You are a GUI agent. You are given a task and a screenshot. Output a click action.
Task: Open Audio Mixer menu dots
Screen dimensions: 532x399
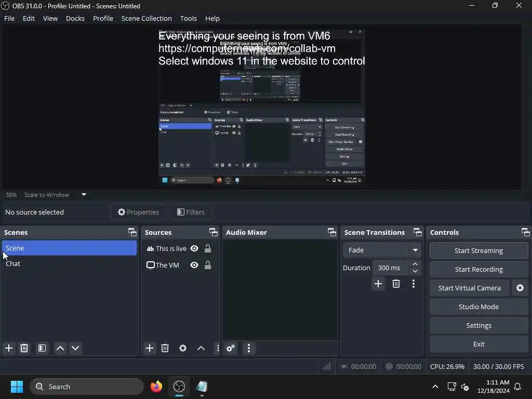point(249,348)
